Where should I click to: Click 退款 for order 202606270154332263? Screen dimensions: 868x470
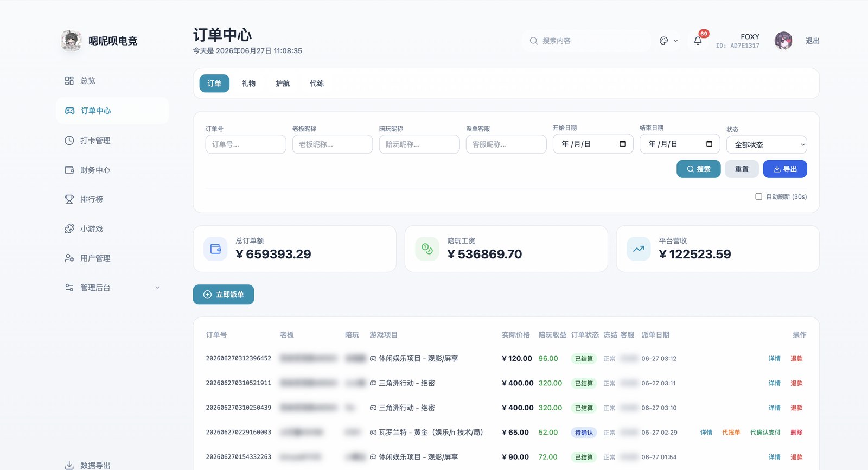click(x=796, y=457)
